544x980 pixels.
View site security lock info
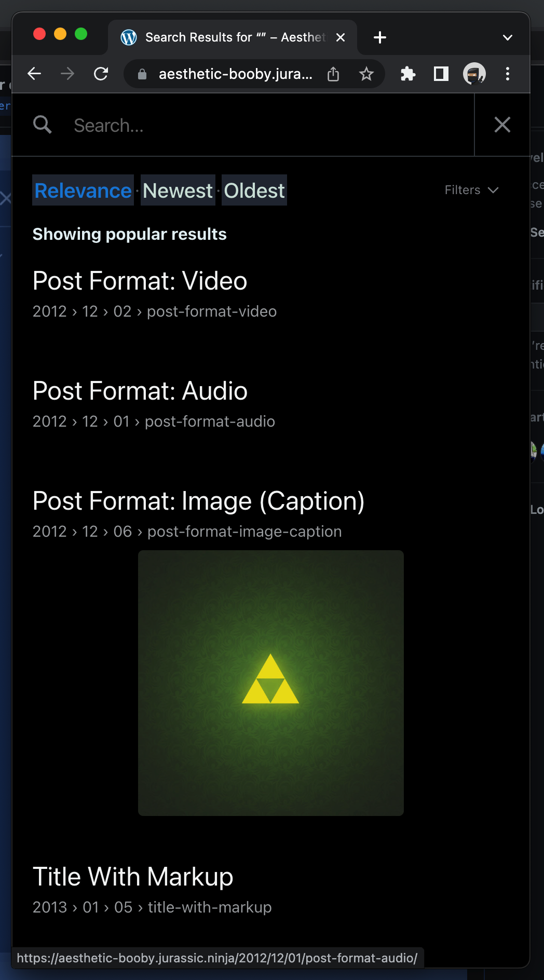(142, 74)
